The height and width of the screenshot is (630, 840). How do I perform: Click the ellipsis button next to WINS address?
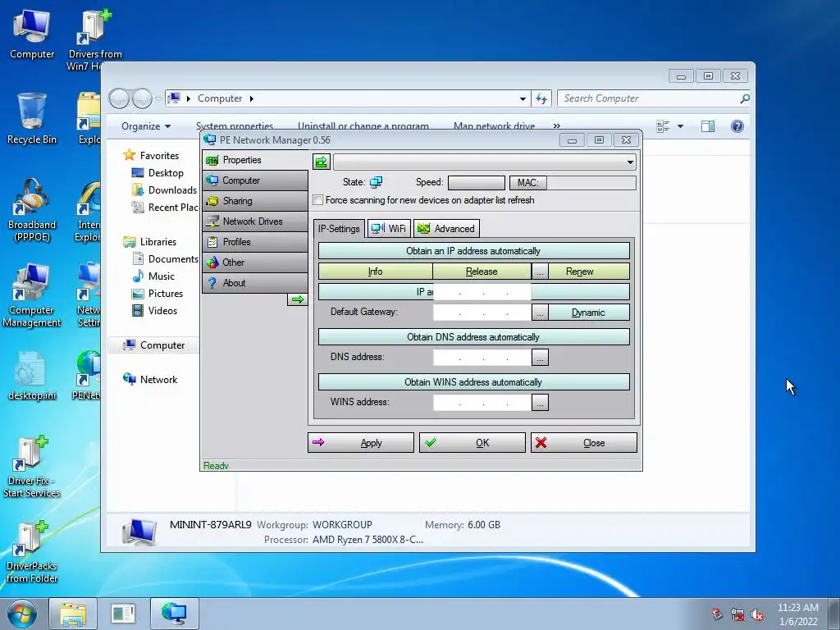[540, 402]
